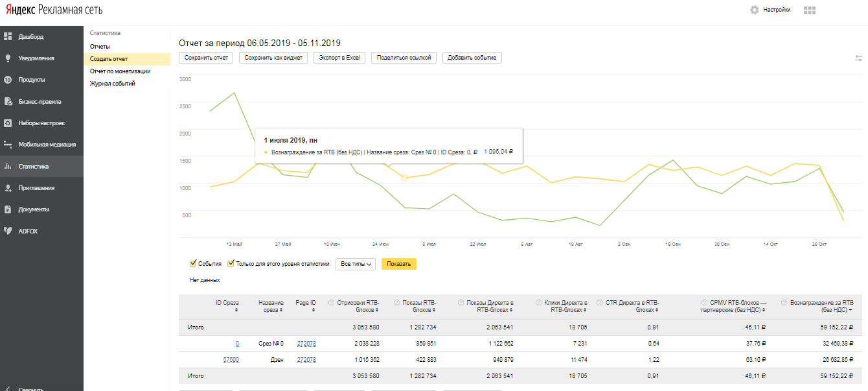
Task: Click the report settings sliders icon
Action: [x=859, y=58]
